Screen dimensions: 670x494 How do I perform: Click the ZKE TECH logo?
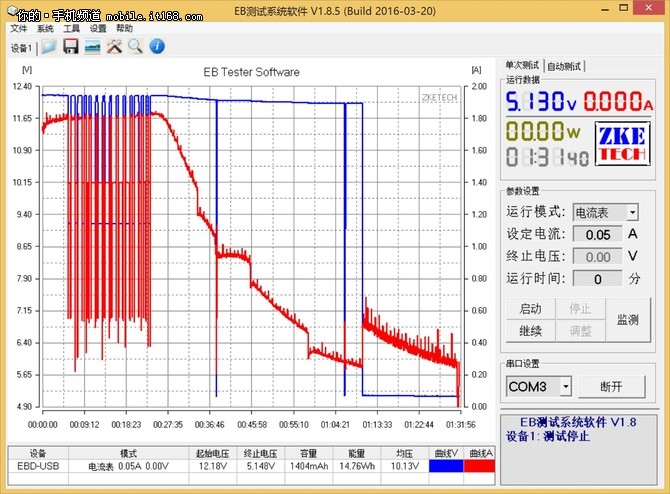point(623,144)
